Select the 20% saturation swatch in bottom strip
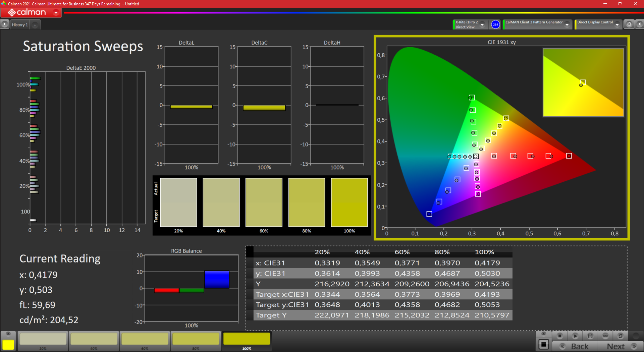The height and width of the screenshot is (352, 644). pyautogui.click(x=43, y=339)
